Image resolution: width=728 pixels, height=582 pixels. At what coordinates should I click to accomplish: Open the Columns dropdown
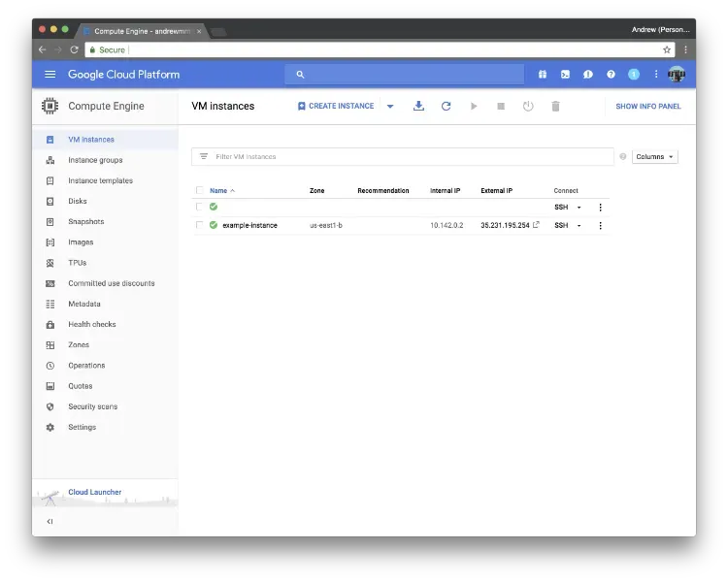point(655,156)
